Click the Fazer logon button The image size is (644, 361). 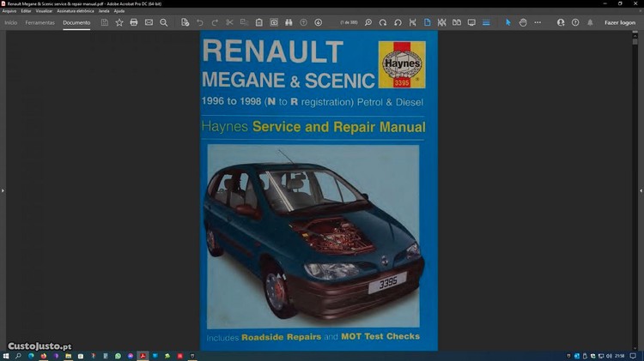(620, 22)
